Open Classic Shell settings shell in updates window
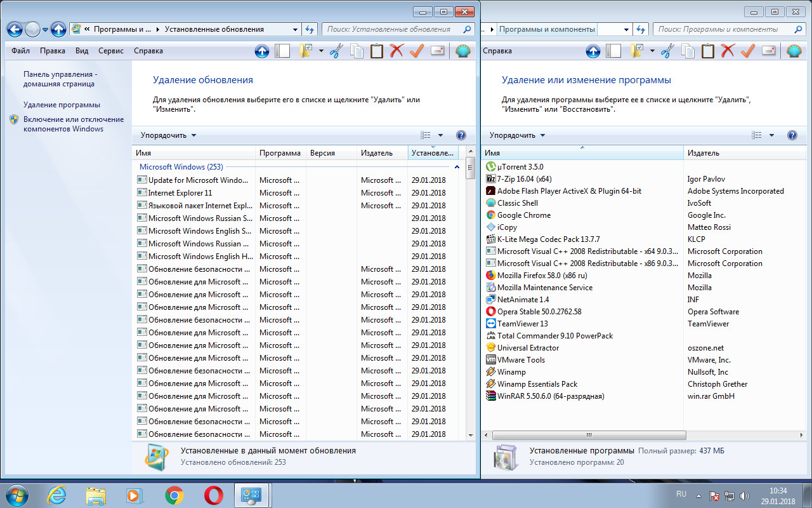This screenshot has height=508, width=812. pos(464,51)
